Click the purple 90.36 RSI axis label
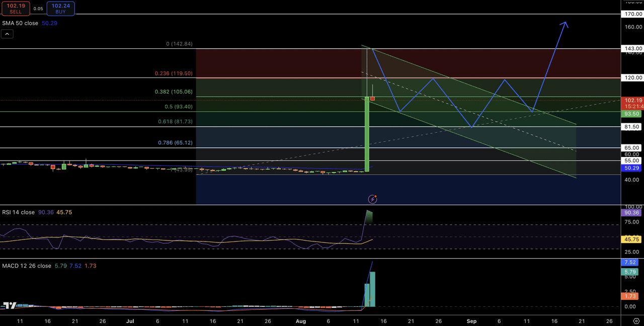Viewport: 644px width, 326px height. [x=632, y=213]
